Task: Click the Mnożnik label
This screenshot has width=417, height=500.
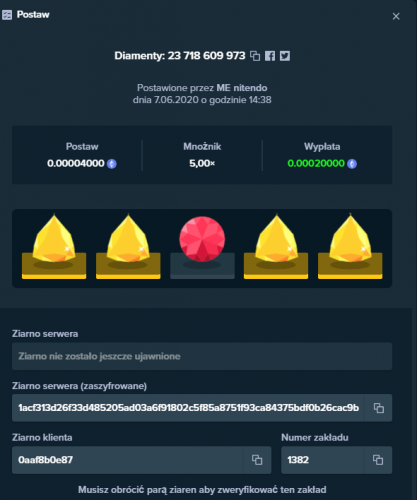Action: tap(202, 147)
